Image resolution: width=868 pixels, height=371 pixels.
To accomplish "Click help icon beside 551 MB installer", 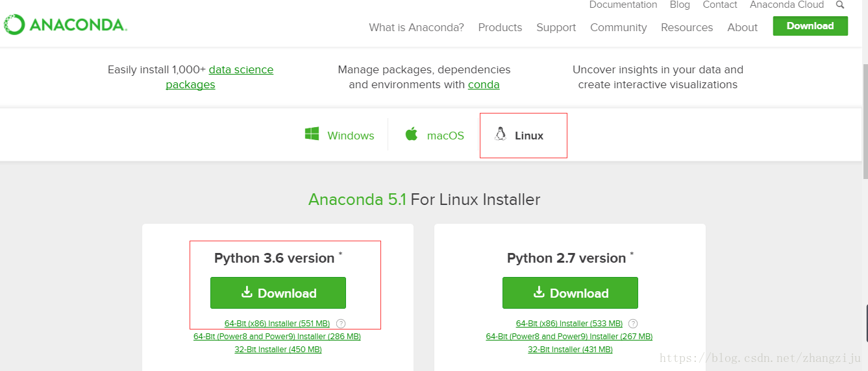I will (341, 323).
